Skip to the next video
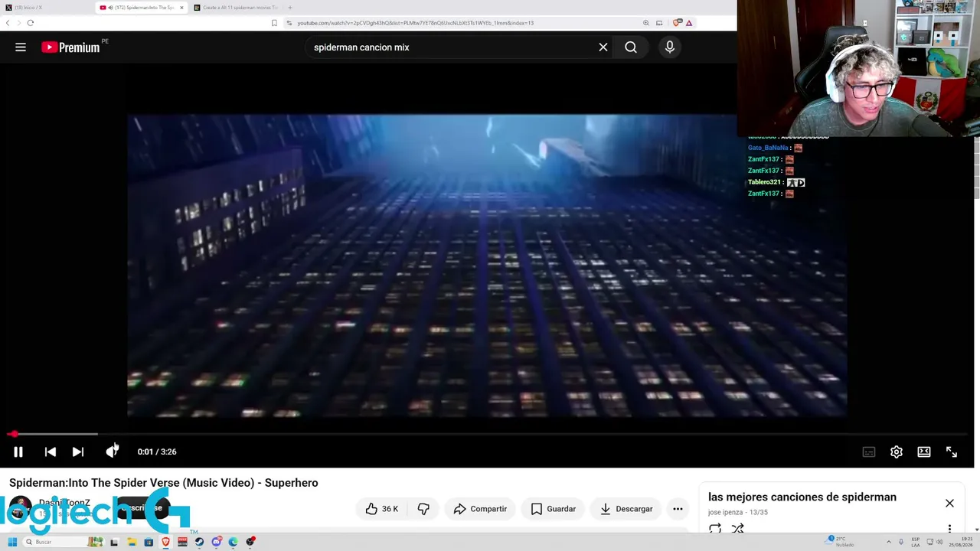This screenshot has width=980, height=551. 78,452
